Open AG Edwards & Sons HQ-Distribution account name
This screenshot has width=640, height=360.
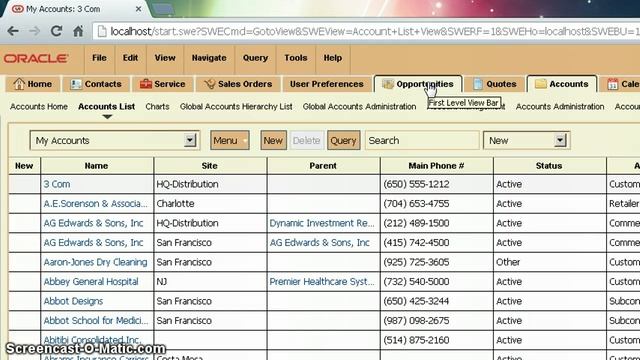click(x=93, y=223)
